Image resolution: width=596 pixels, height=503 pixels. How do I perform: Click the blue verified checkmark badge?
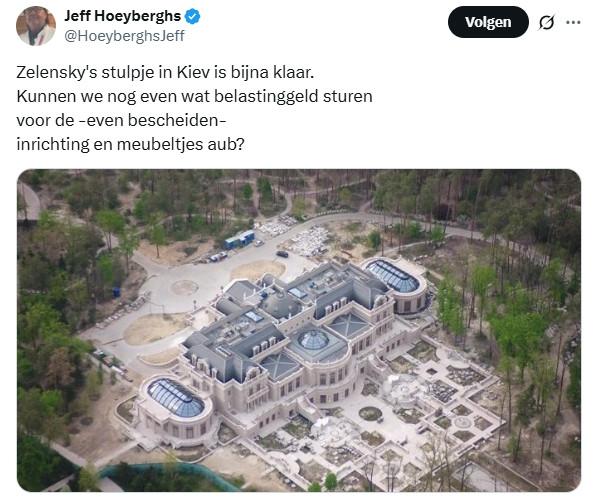(x=192, y=17)
